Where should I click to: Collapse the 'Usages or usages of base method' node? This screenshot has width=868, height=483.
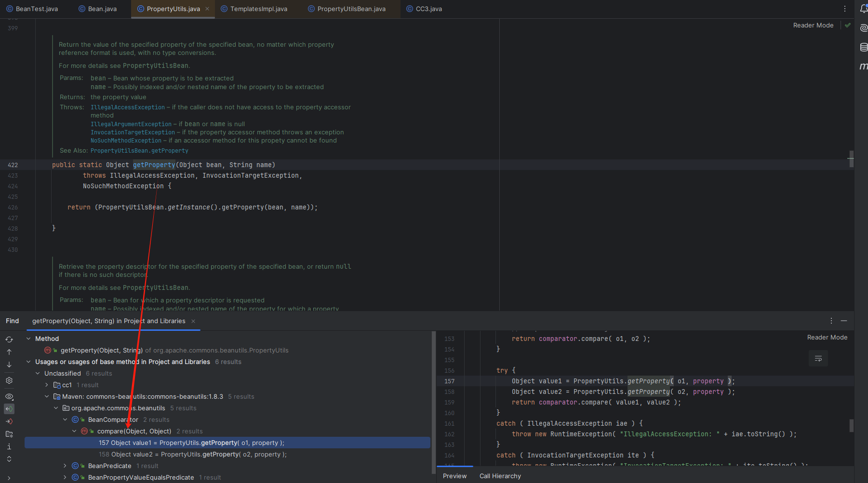point(28,362)
